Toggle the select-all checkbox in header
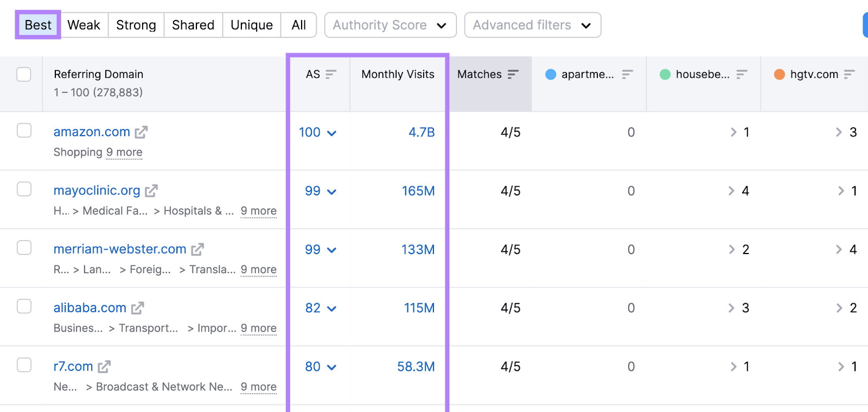This screenshot has height=412, width=868. tap(24, 74)
